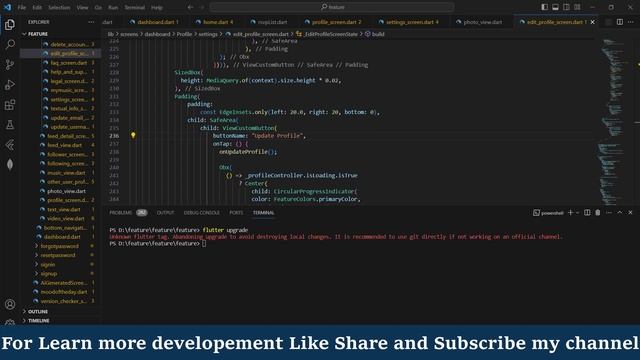Screen dimensions: 640x360
Task: Open terminal panel more actions ellipsis
Action: 609,213
